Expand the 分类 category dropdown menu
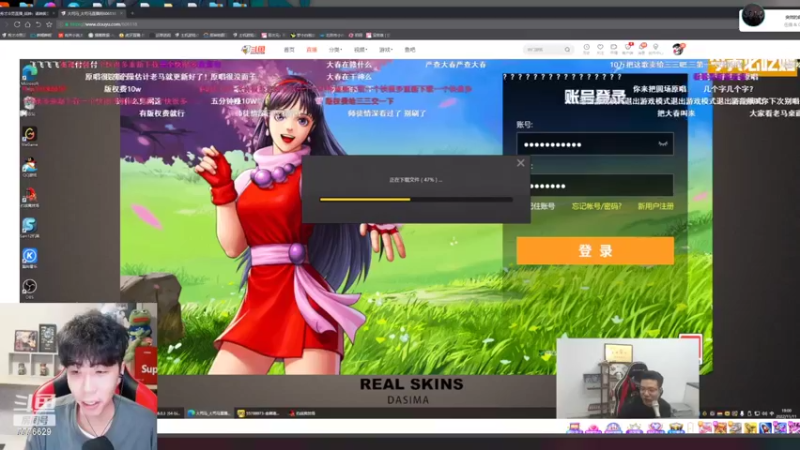The image size is (800, 450). [x=335, y=49]
